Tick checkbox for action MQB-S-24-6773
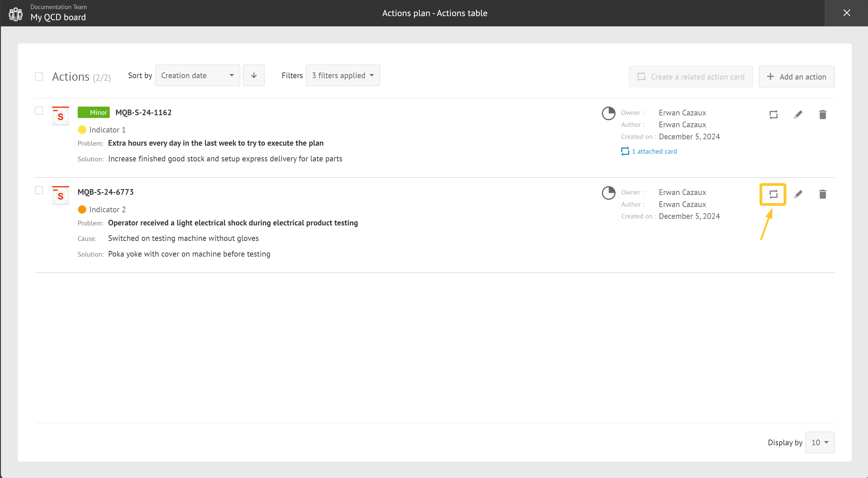 click(x=39, y=190)
